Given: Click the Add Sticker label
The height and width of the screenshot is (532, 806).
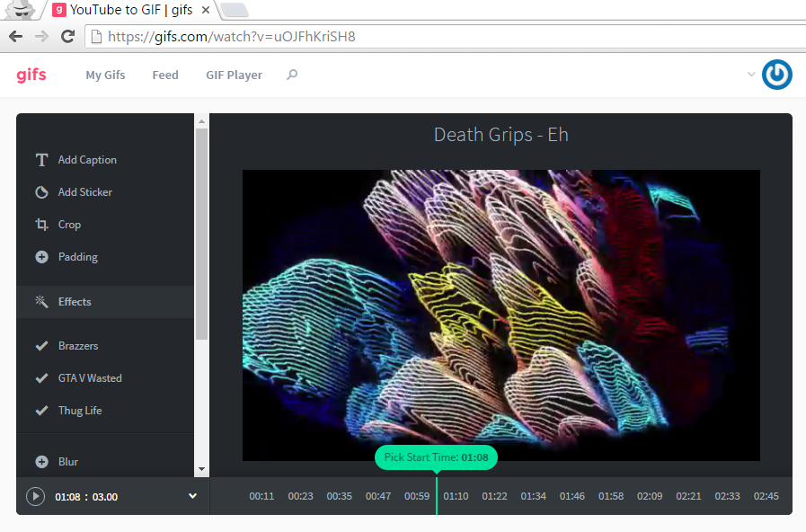Looking at the screenshot, I should click(85, 192).
